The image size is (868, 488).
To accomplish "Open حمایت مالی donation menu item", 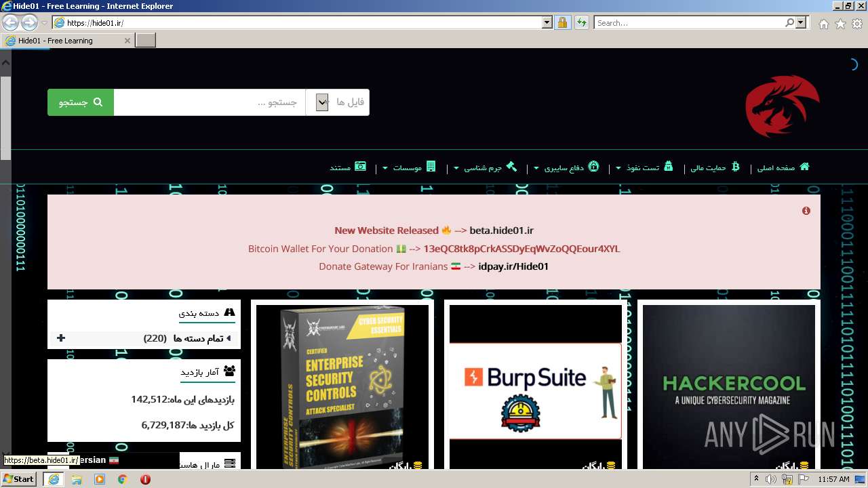I will [715, 167].
